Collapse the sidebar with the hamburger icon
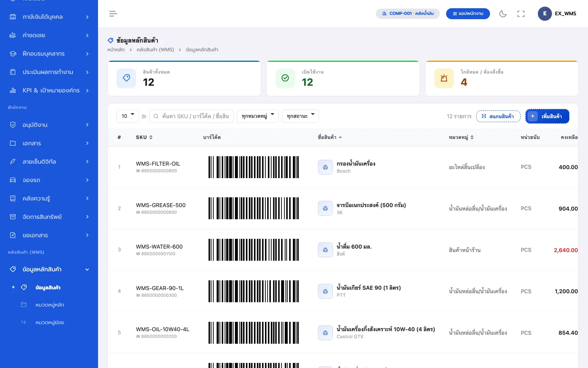This screenshot has height=368, width=588. coord(113,14)
